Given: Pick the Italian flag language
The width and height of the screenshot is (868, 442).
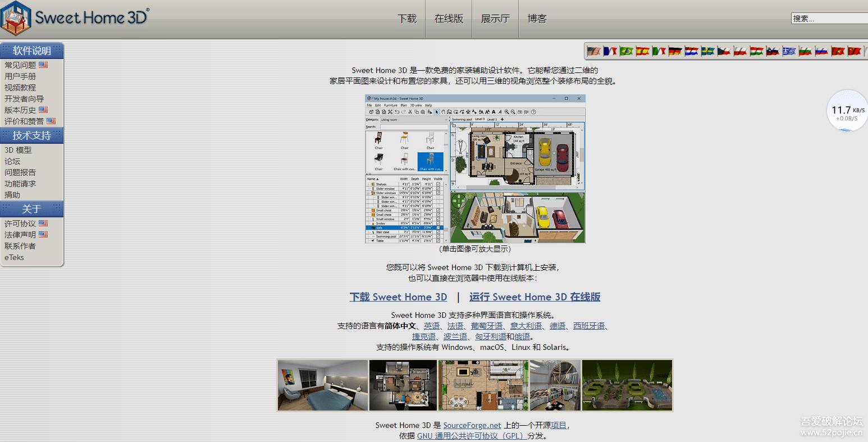Looking at the screenshot, I should coord(659,51).
